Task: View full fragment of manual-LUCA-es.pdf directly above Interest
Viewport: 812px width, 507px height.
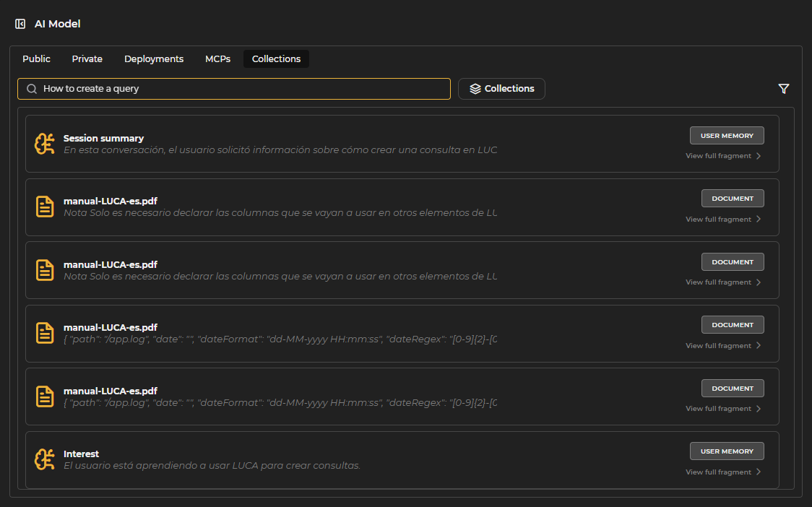Action: click(x=718, y=409)
